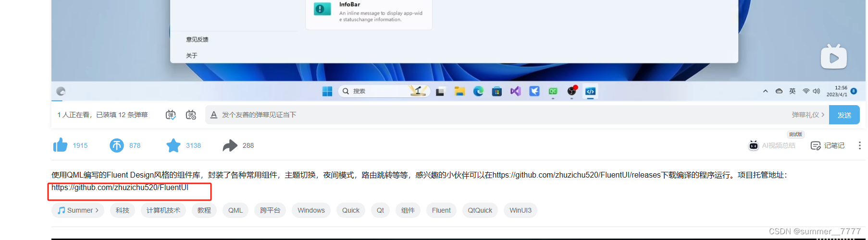This screenshot has width=868, height=240.
Task: Click the round player logo icon at video corner
Action: click(61, 91)
